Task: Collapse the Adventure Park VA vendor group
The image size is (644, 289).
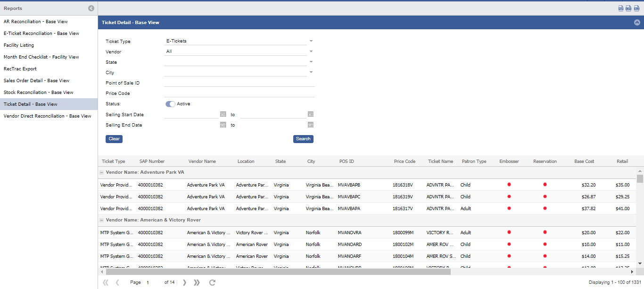Action: (x=102, y=173)
